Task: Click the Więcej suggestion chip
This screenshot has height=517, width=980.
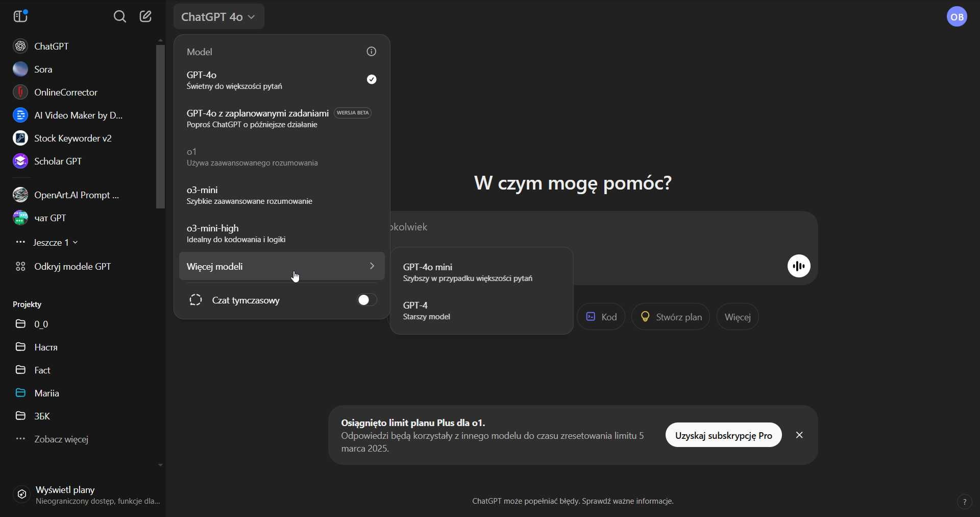Action: tap(738, 317)
